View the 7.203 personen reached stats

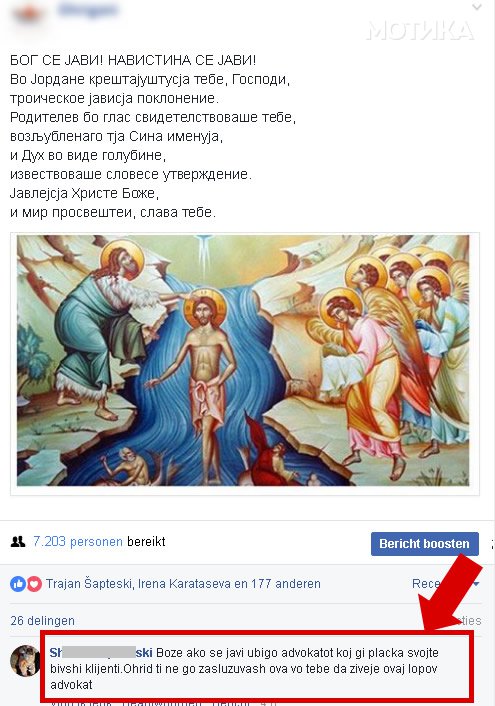point(78,541)
